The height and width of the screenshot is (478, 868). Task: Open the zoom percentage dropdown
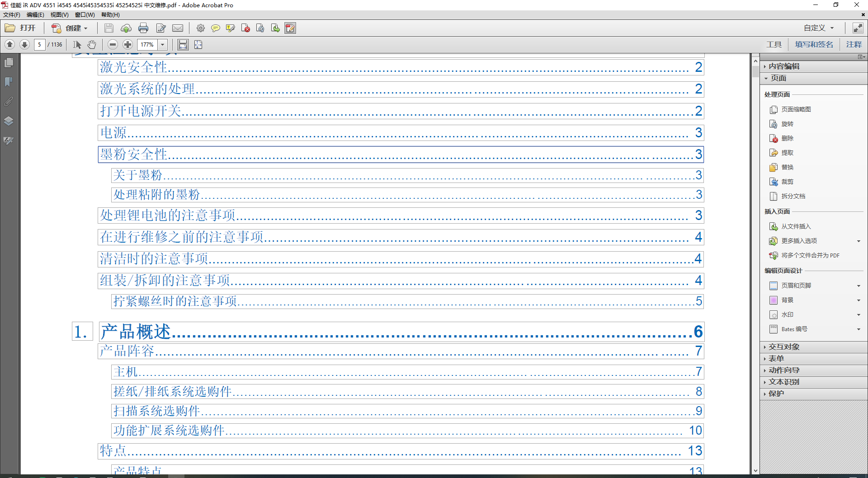[x=162, y=44]
